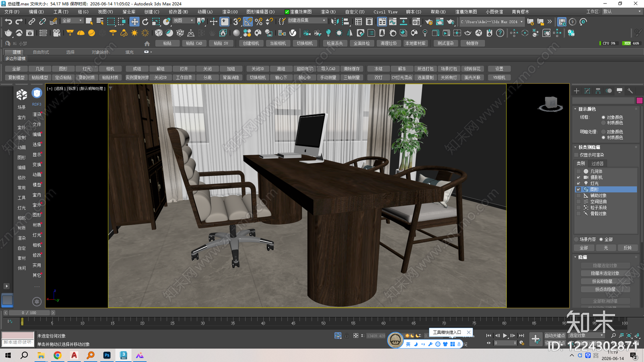Open File Explorer from the taskbar
This screenshot has width=644, height=362.
pos(41,355)
